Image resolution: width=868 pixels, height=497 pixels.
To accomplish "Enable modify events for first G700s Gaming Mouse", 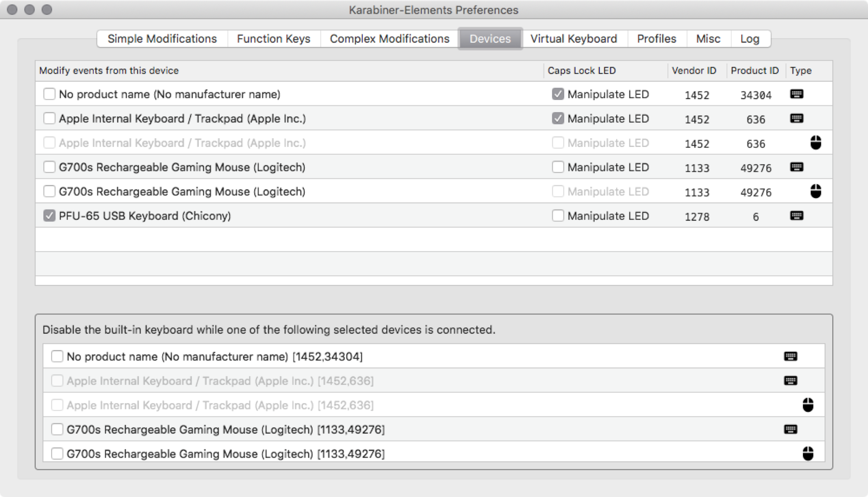I will click(x=49, y=167).
